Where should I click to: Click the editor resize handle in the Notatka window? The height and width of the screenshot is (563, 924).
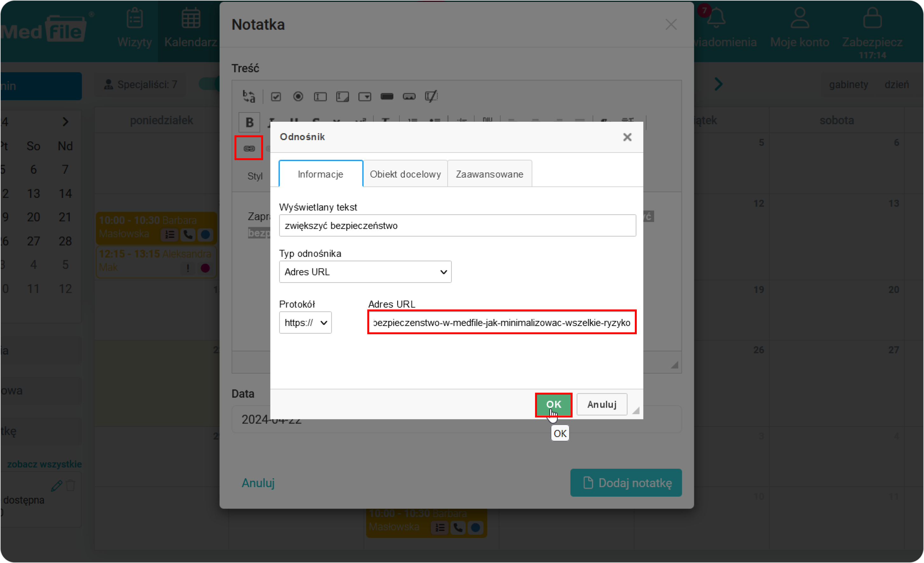(x=674, y=364)
